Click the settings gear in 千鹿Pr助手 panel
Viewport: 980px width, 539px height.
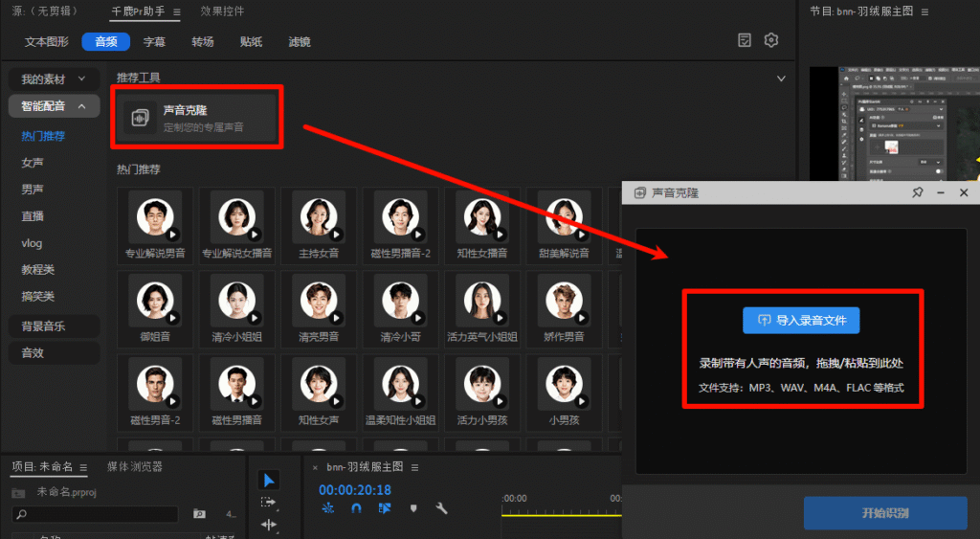771,40
